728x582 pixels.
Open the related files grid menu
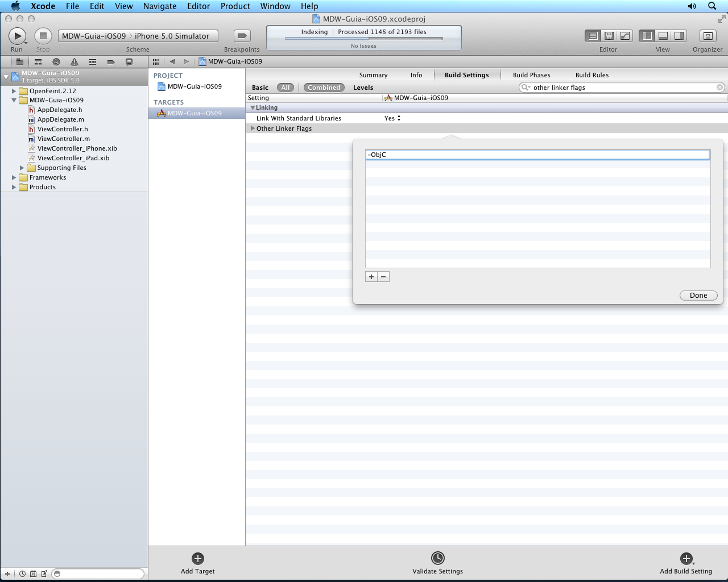coord(156,61)
